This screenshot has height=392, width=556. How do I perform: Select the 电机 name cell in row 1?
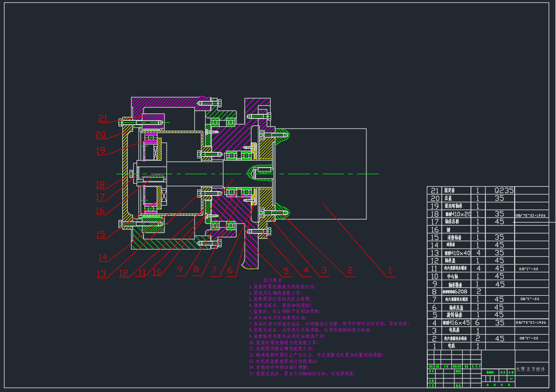click(452, 346)
